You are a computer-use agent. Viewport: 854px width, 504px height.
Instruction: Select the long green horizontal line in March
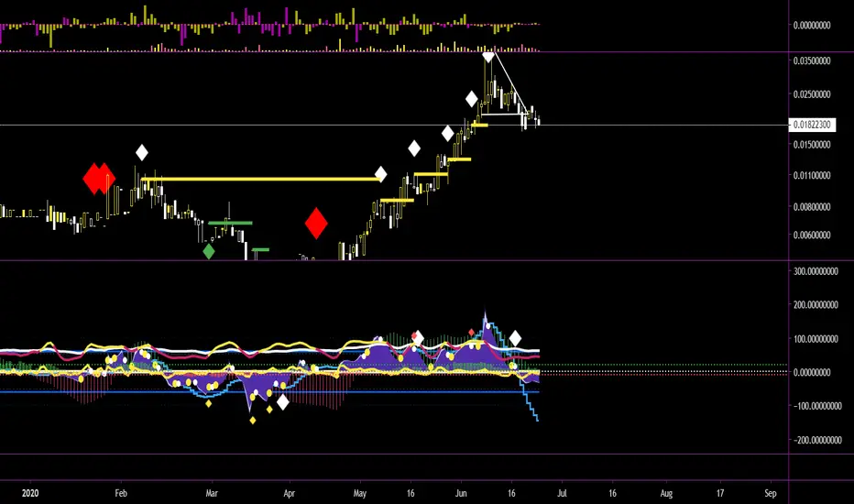point(230,223)
